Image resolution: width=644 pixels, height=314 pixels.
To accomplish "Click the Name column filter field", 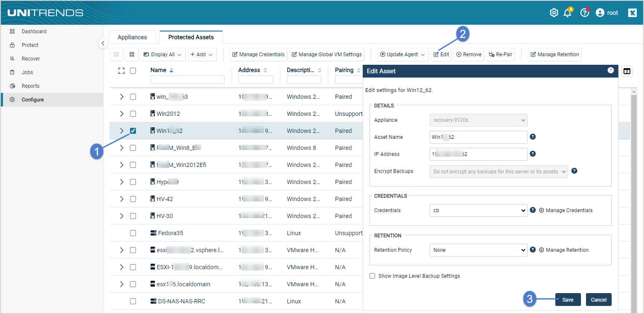I will [x=188, y=80].
